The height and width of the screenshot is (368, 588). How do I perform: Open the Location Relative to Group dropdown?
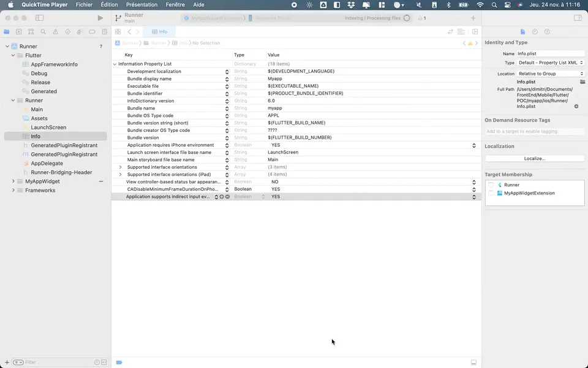click(x=551, y=74)
